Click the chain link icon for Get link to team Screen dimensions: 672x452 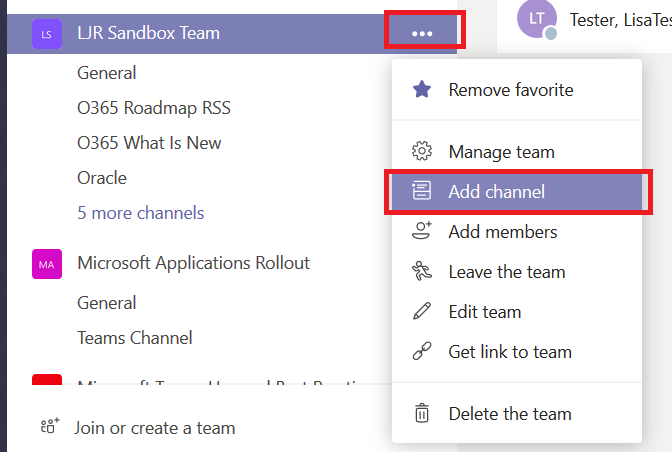pyautogui.click(x=422, y=351)
